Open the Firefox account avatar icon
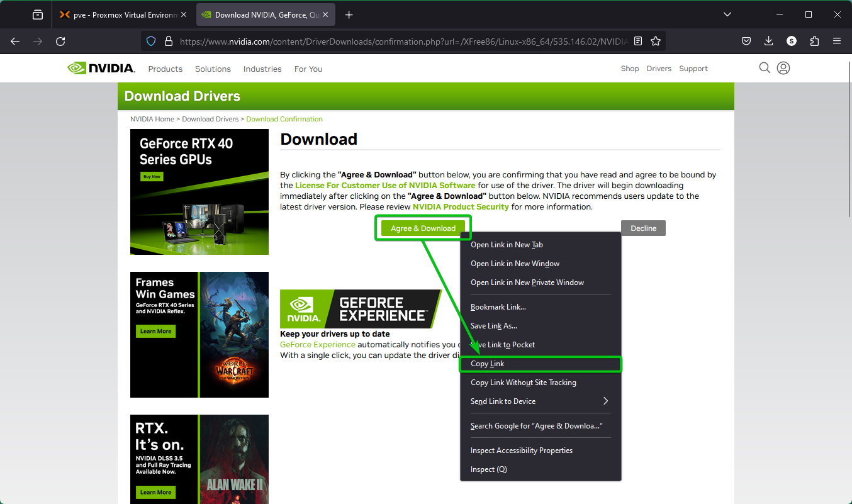 pos(792,41)
